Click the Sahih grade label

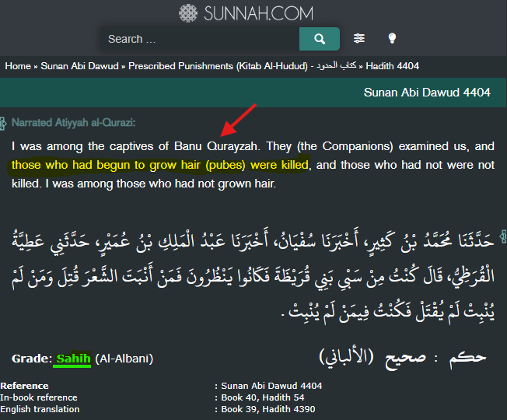[x=73, y=359]
